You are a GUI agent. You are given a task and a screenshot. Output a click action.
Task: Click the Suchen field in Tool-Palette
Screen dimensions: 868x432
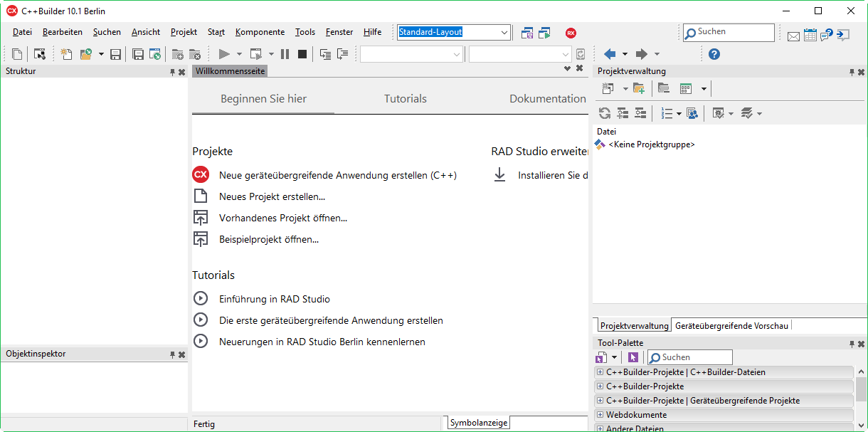tap(689, 357)
